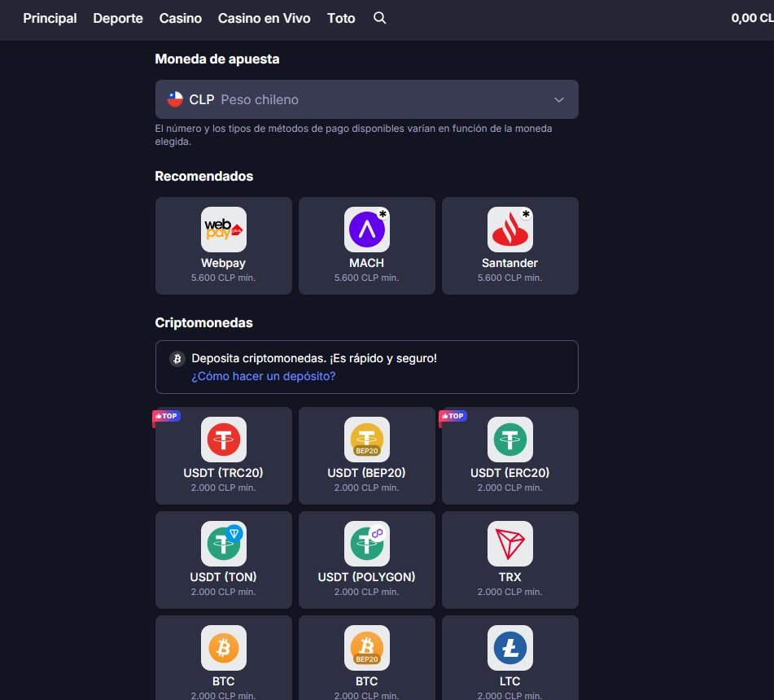The width and height of the screenshot is (774, 700).
Task: Pick the Santander flame logo
Action: point(510,230)
